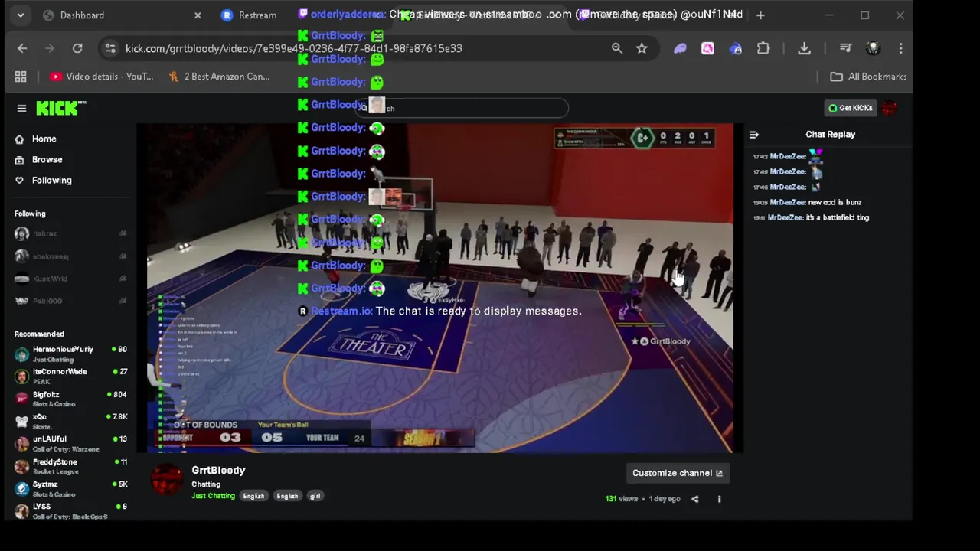Open 2 Best Amazon bookmark

(x=219, y=77)
